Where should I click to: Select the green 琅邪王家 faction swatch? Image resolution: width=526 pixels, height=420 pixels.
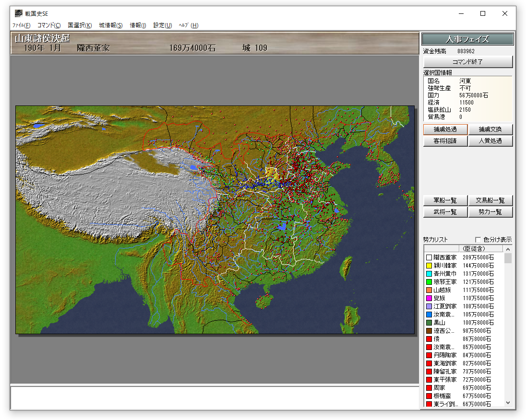coord(429,282)
